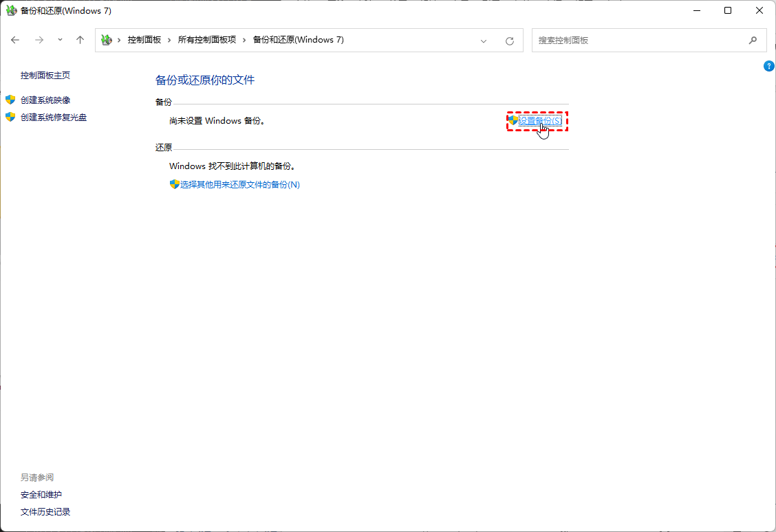Screen dimensions: 776x532
Task: Click the Control Panel icon in address bar
Action: (x=106, y=40)
